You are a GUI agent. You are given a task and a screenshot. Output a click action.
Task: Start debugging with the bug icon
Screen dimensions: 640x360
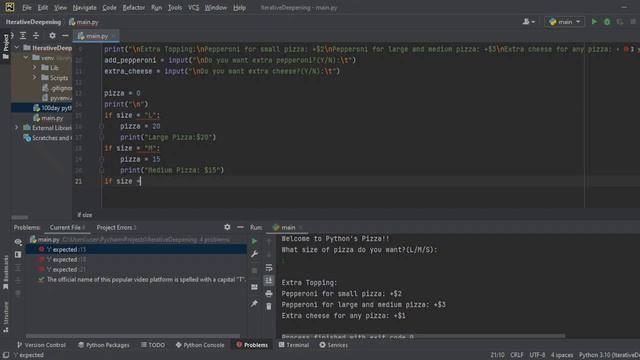(x=607, y=22)
